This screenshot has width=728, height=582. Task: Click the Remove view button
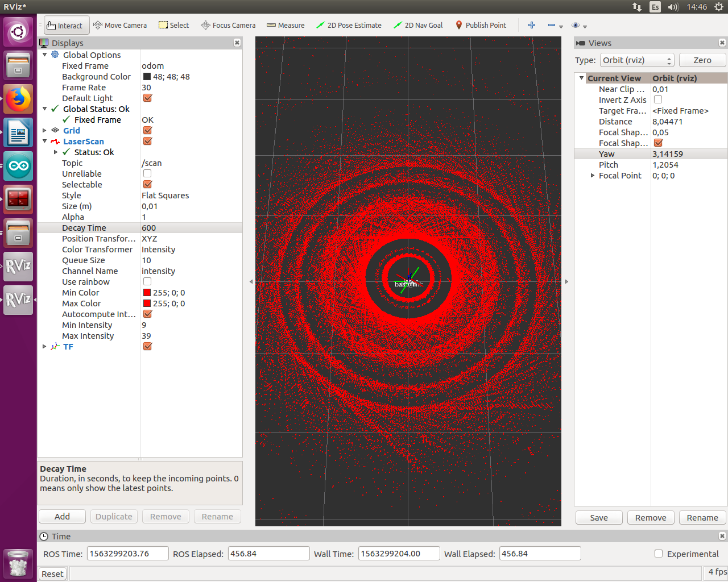point(651,518)
